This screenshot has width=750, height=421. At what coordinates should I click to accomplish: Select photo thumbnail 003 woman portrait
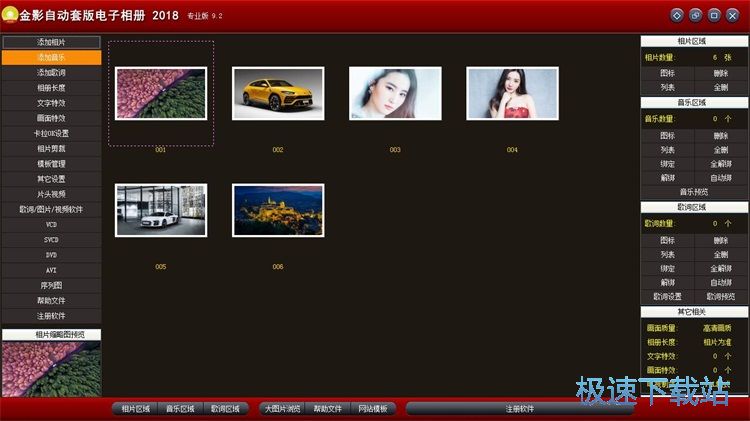[x=395, y=93]
